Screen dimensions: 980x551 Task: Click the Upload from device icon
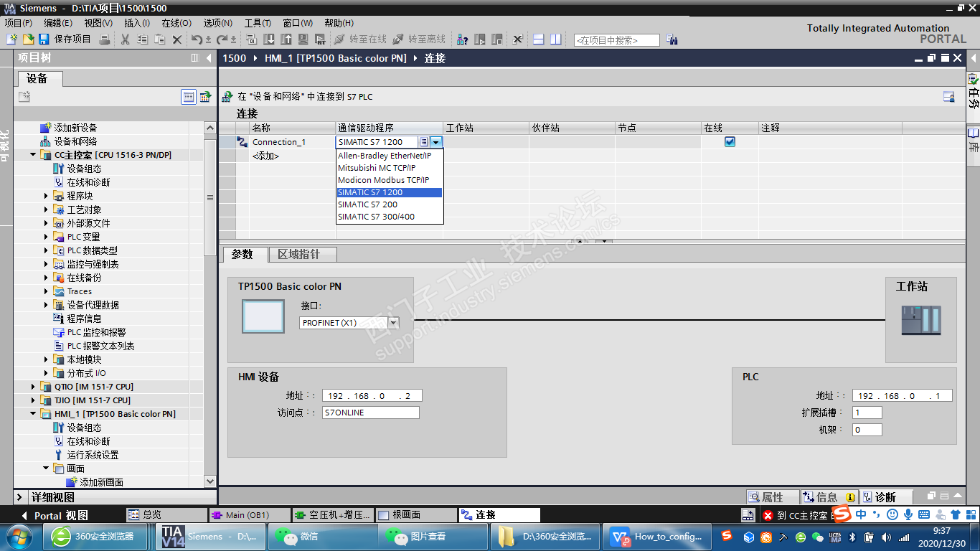click(x=286, y=39)
